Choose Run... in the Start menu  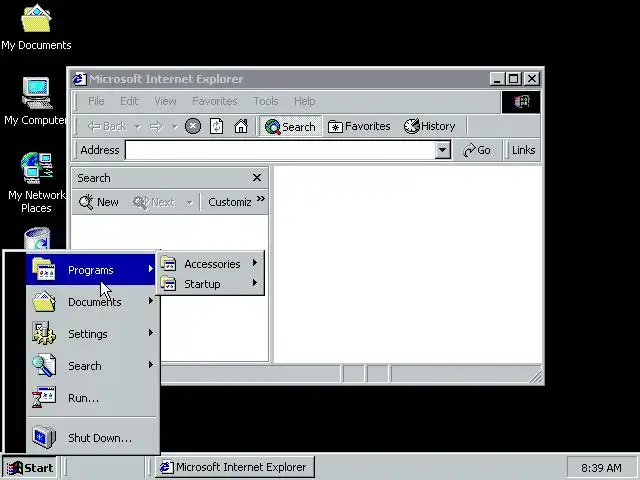[91, 398]
